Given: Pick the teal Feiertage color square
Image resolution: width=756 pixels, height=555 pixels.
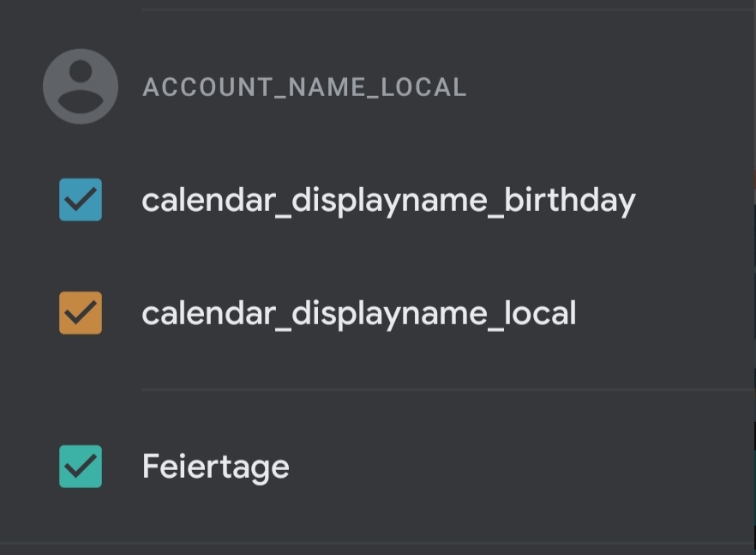Looking at the screenshot, I should (81, 467).
